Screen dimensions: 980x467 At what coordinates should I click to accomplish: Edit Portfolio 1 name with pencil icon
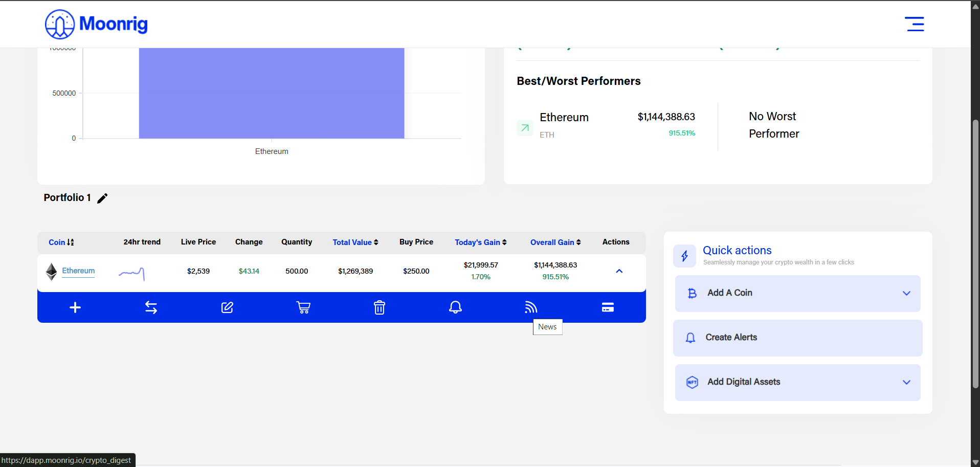coord(102,198)
